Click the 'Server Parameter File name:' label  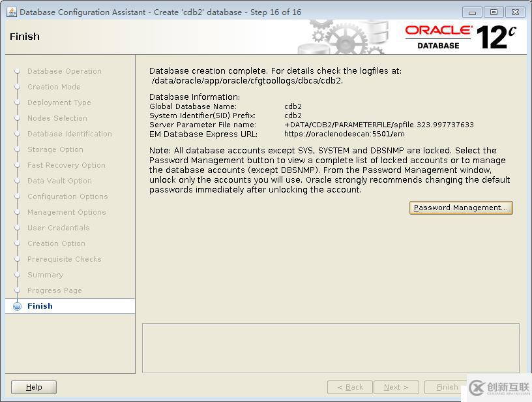[x=203, y=125]
